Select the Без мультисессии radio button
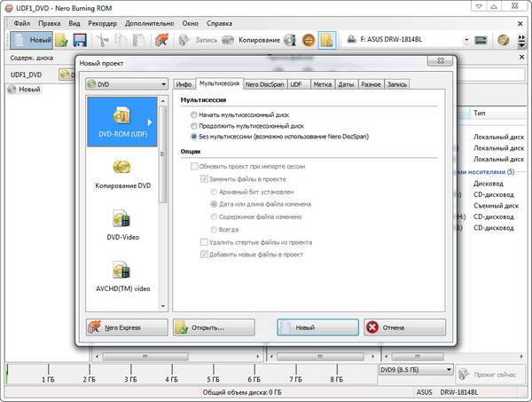Screen dimensions: 532x402 tap(194, 137)
